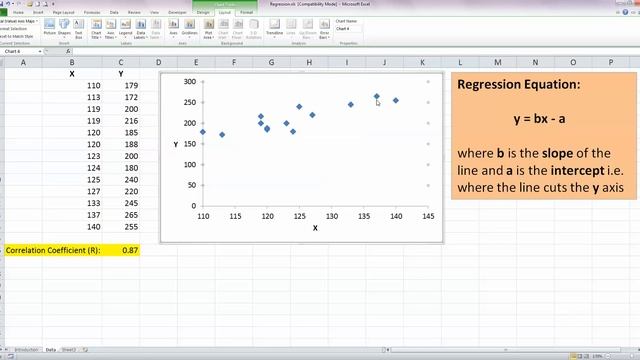Image resolution: width=640 pixels, height=360 pixels.
Task: Open the Legend options
Action: point(125,29)
